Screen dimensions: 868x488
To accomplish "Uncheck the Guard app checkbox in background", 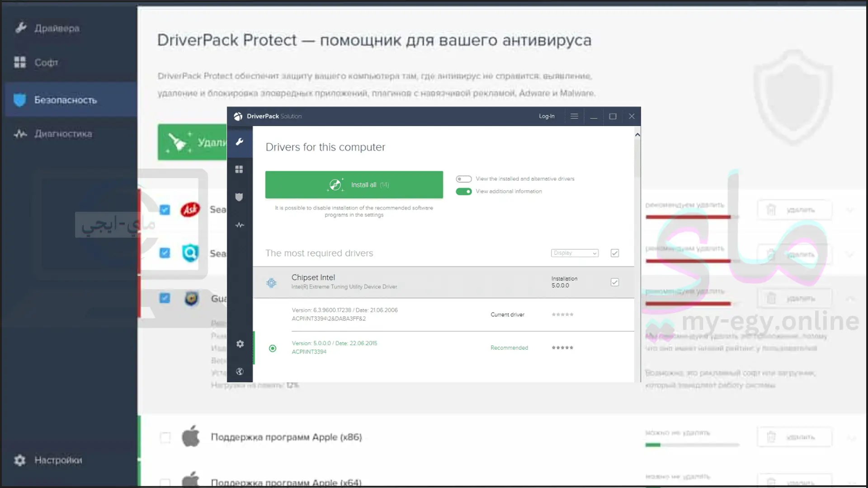I will (x=165, y=298).
